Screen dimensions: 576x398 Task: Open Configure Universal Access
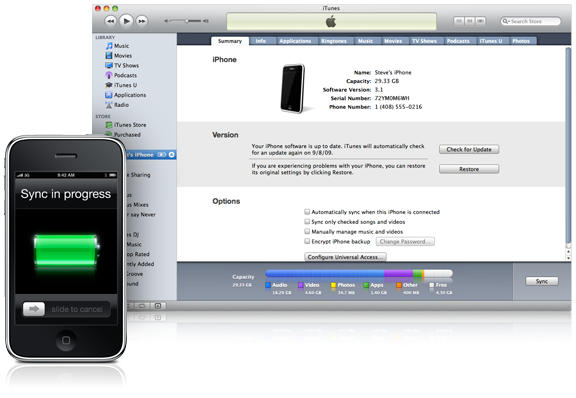coord(345,257)
